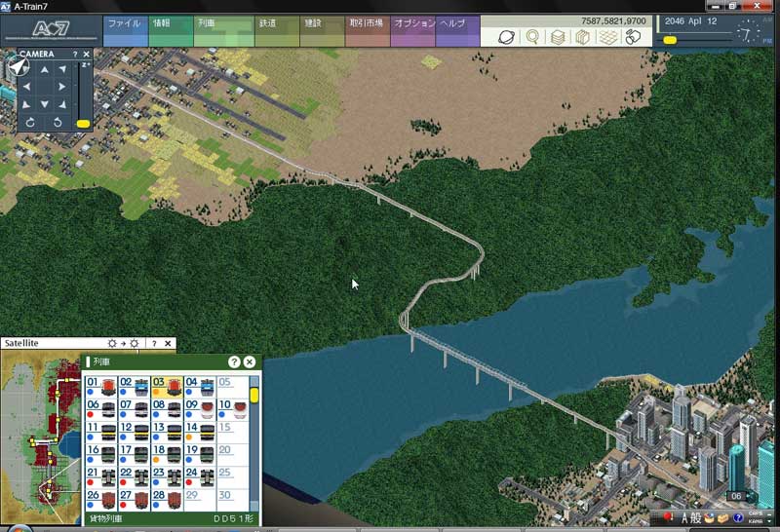Click the stacked layers icon in toolbar
780x532 pixels.
pos(558,38)
